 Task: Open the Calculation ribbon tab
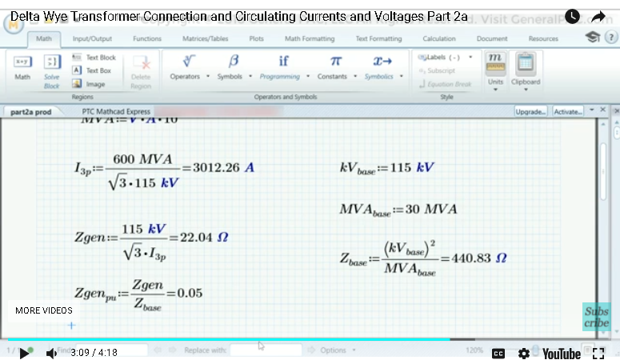click(439, 38)
